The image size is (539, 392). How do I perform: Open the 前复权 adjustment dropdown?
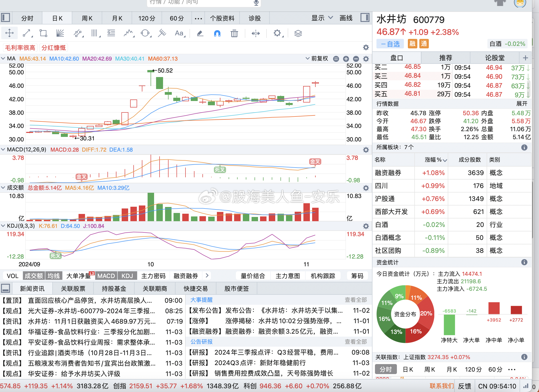(x=317, y=59)
